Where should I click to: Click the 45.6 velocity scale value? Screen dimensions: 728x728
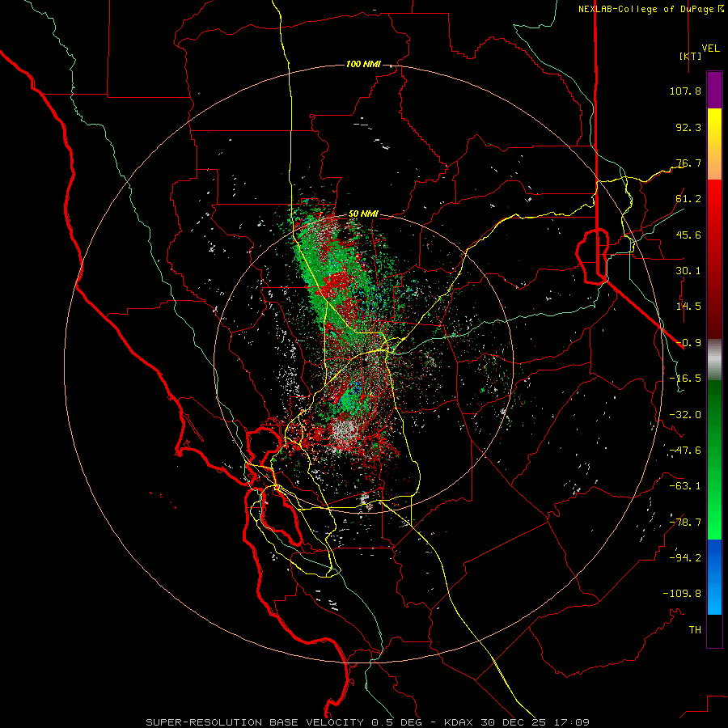688,235
